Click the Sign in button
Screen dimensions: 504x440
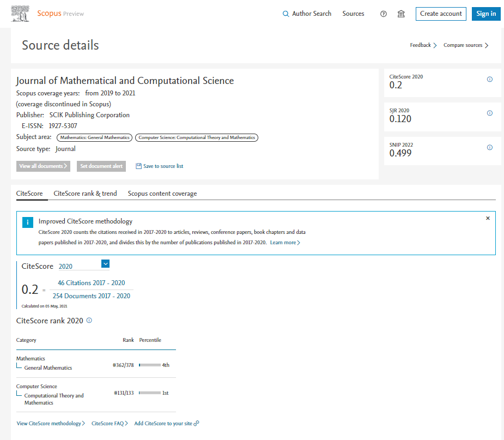point(485,14)
